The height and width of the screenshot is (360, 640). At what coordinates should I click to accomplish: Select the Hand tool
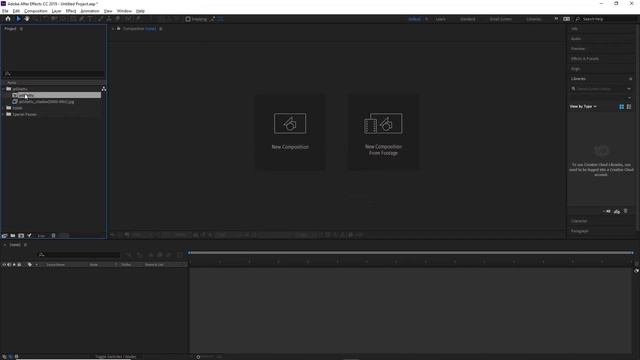(x=27, y=19)
